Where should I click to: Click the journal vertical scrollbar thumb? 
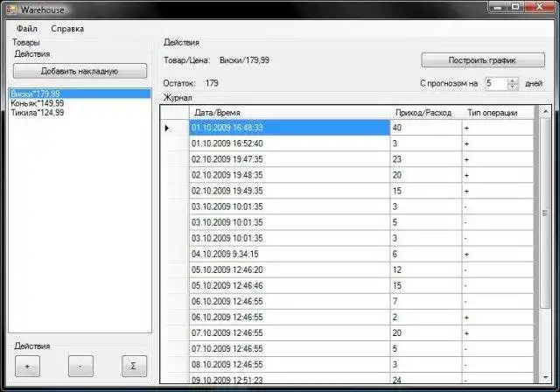click(x=545, y=213)
